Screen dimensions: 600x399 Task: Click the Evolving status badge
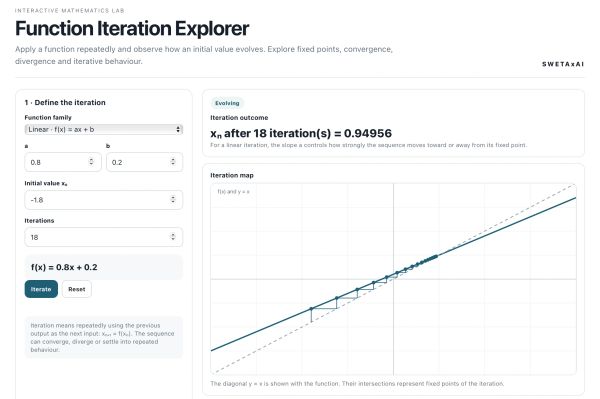tap(227, 103)
